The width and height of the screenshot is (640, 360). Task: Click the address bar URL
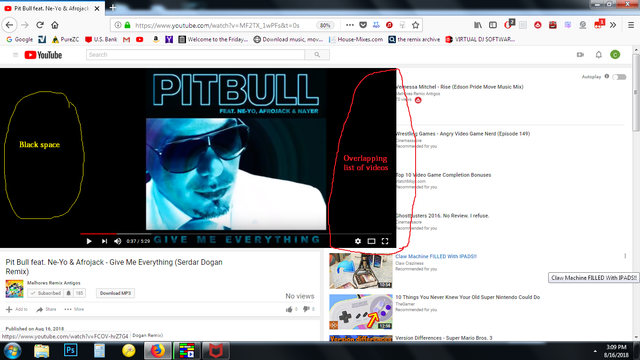217,25
